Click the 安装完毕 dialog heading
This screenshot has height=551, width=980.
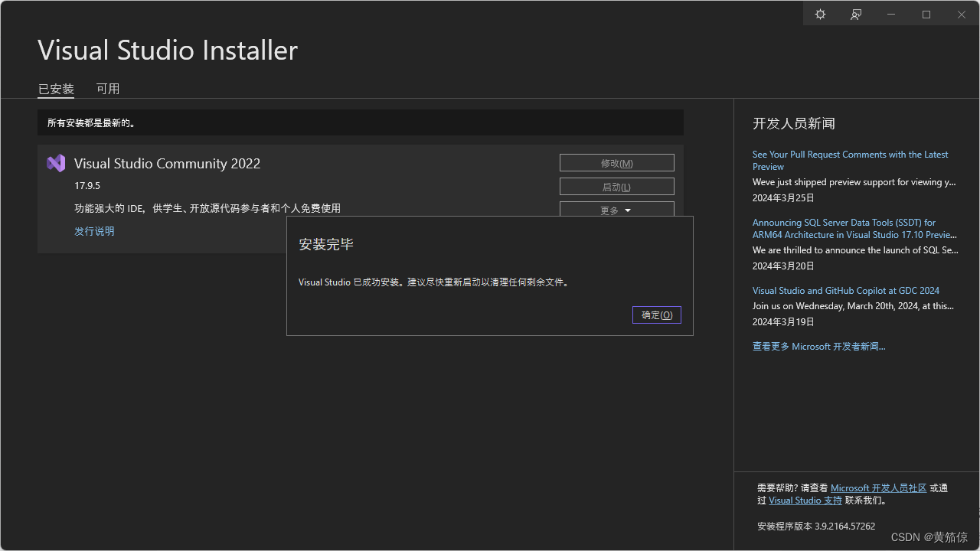click(326, 245)
